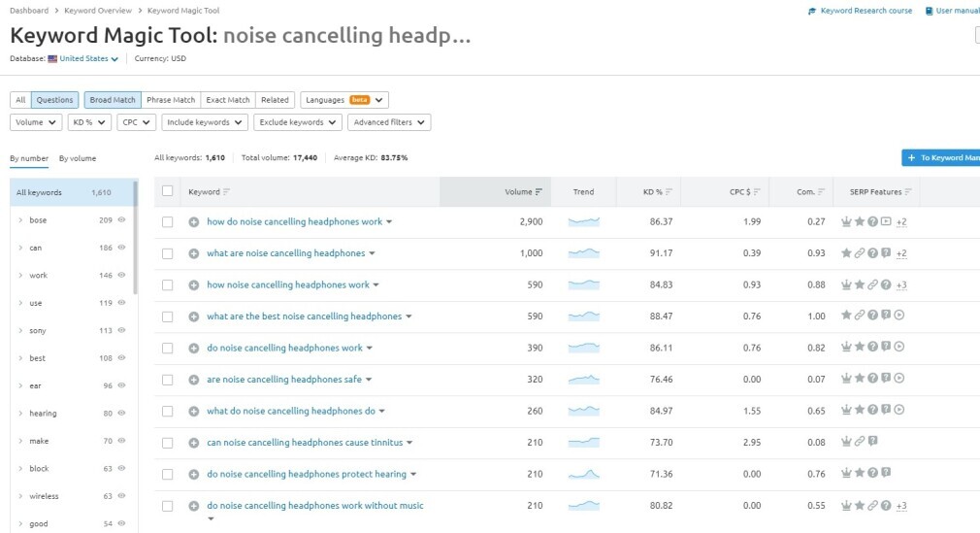Click +2 SERP features in 'what are noise cancelling headphones' row
980x533 pixels.
pyautogui.click(x=901, y=253)
